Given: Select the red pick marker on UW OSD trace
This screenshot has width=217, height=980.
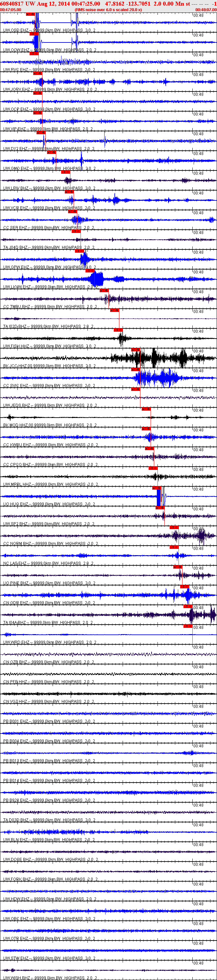Looking at the screenshot, I should 30,14.
